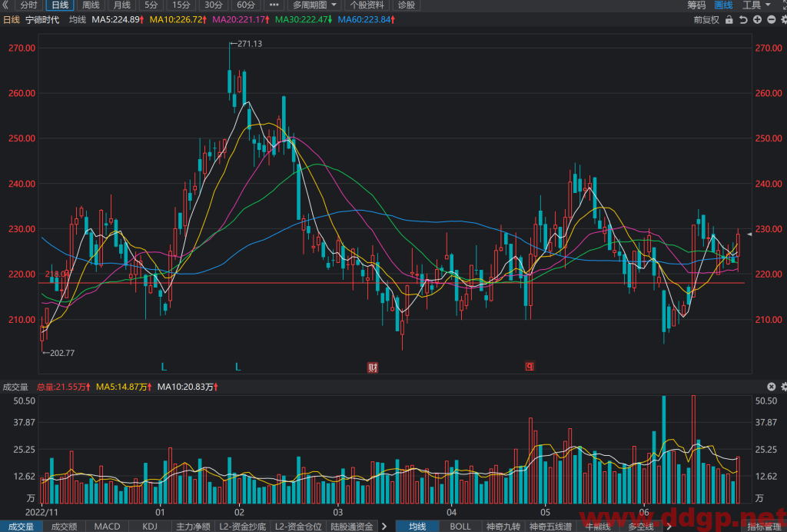The width and height of the screenshot is (787, 532).
Task: Select 多空线 indicator
Action: [x=641, y=527]
